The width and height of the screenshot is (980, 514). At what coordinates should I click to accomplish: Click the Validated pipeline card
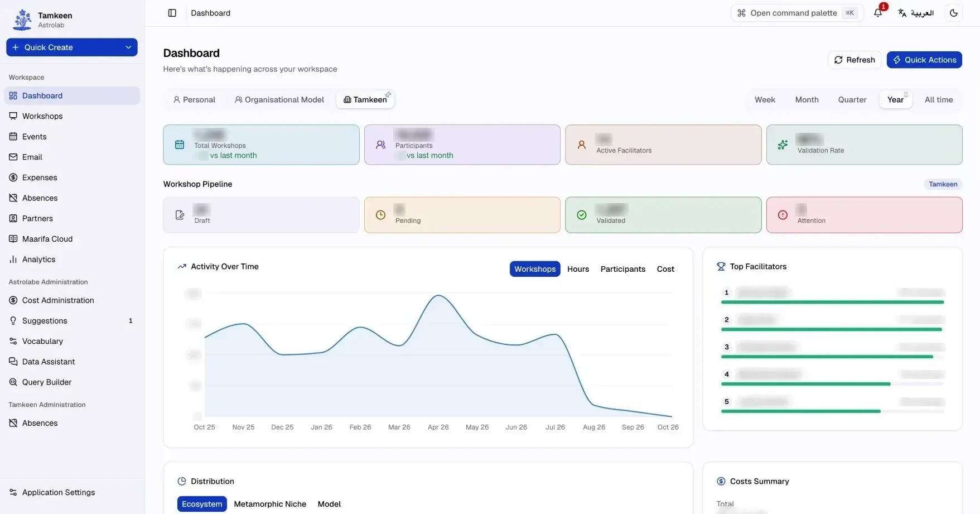(663, 215)
